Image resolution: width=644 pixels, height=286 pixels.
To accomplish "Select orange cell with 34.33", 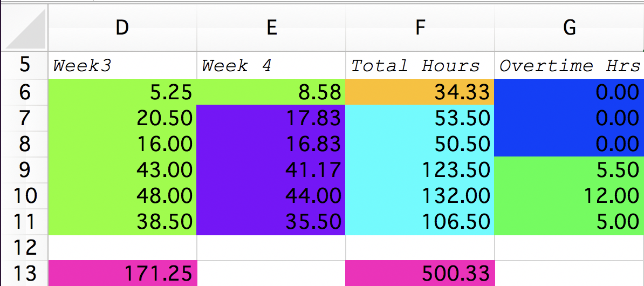I will pyautogui.click(x=420, y=92).
